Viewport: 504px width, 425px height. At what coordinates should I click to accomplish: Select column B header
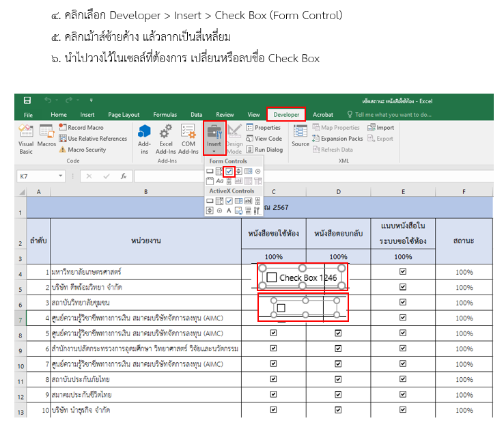point(145,192)
